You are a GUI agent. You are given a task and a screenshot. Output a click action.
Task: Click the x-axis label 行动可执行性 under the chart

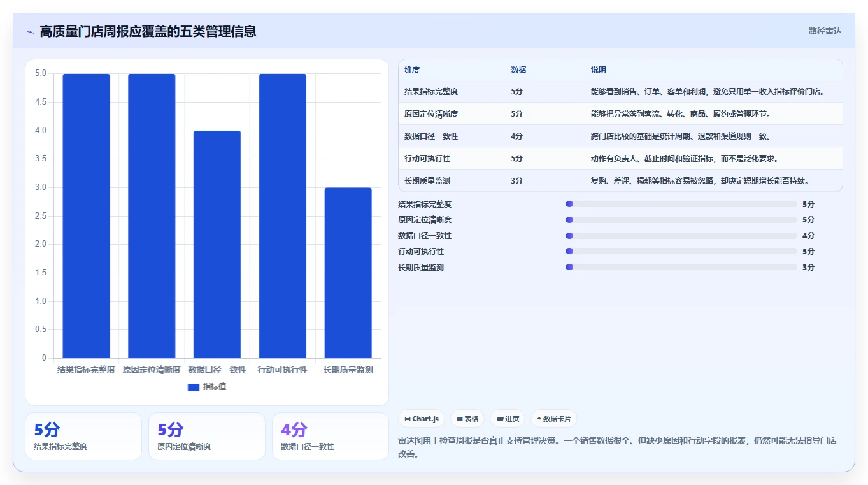282,370
